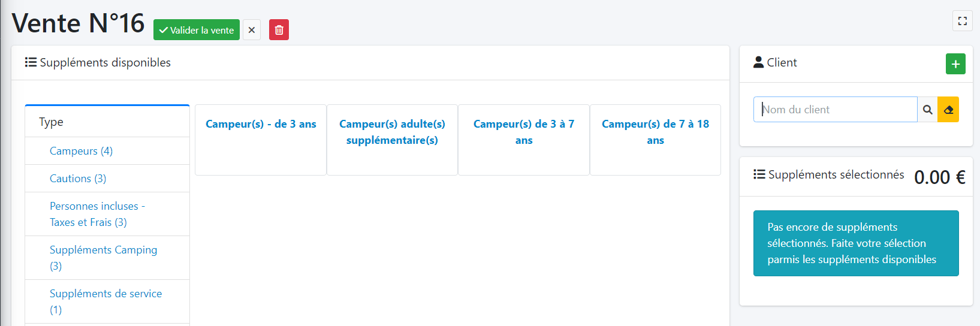The width and height of the screenshot is (980, 326).
Task: Add Campeur(s) adulte(s) supplémentaire(s) supplement
Action: [392, 132]
